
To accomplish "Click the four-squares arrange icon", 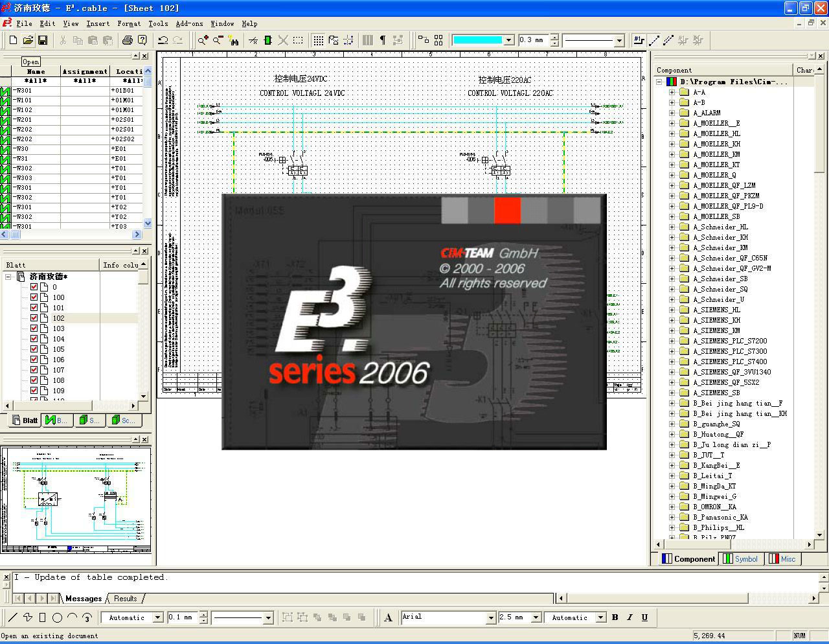I will point(438,40).
